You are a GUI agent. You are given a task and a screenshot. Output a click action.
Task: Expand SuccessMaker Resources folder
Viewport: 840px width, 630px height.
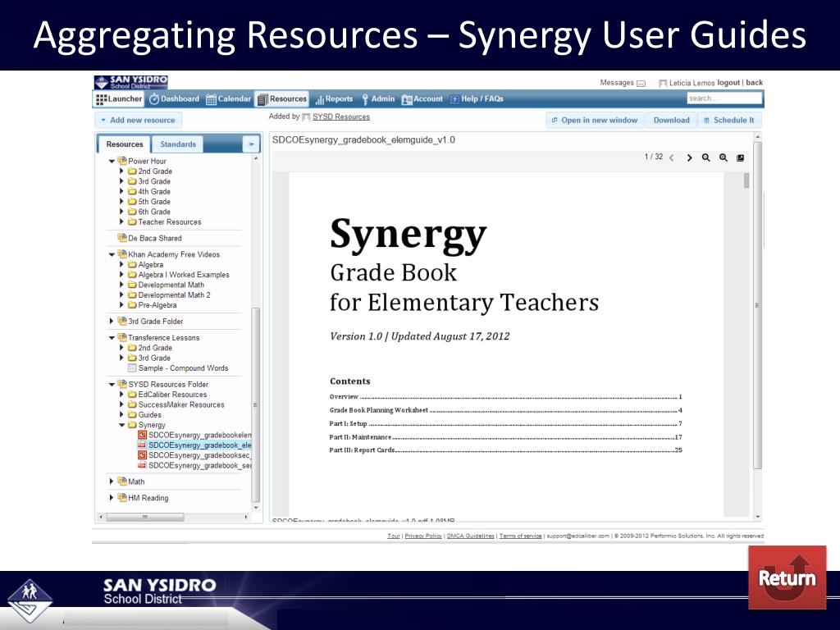pyautogui.click(x=121, y=404)
